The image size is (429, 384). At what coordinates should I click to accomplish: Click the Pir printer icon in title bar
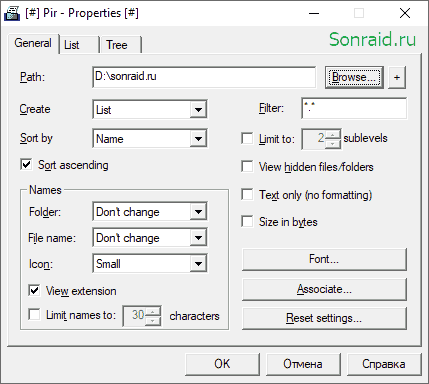pos(12,13)
